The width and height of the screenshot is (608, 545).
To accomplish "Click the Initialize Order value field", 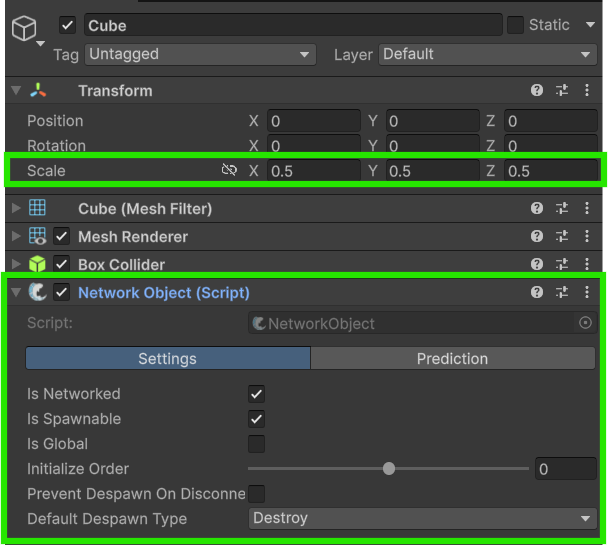I will pyautogui.click(x=566, y=469).
